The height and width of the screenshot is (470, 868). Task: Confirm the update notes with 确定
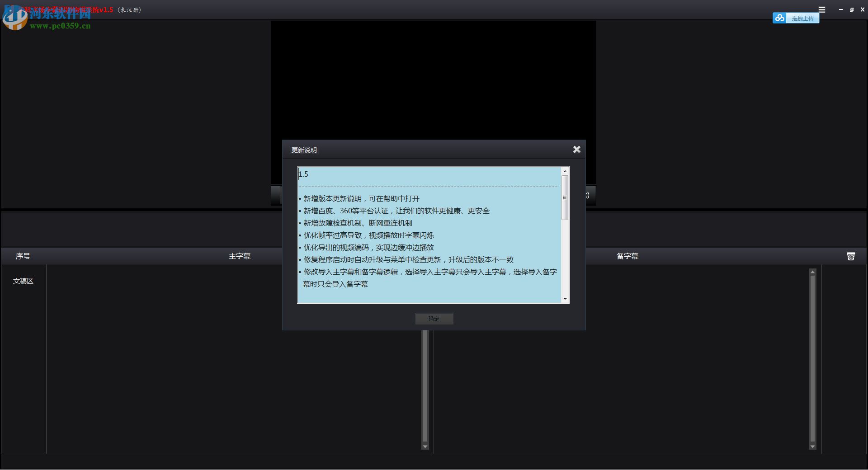coord(434,319)
